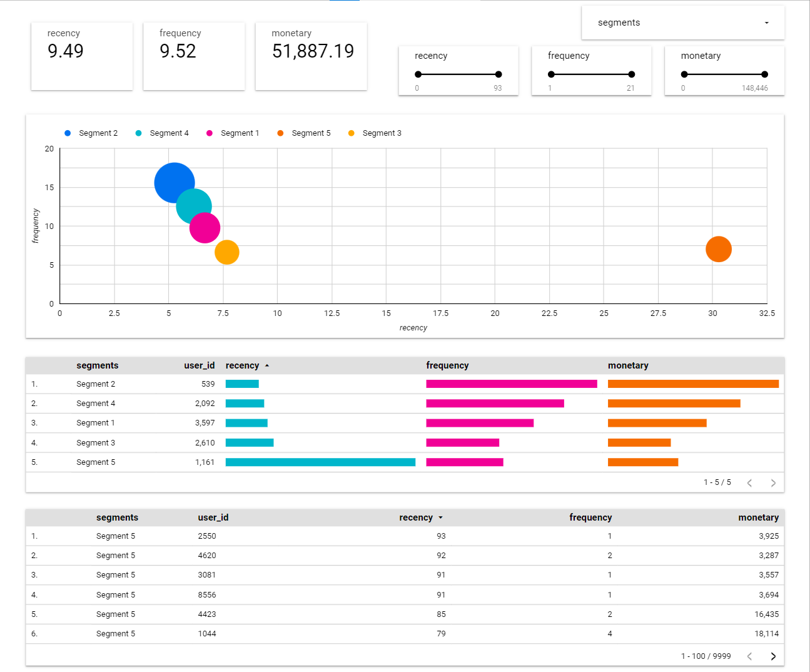The image size is (810, 672).
Task: Select the recency scorecard showing 9.49
Action: pyautogui.click(x=82, y=56)
